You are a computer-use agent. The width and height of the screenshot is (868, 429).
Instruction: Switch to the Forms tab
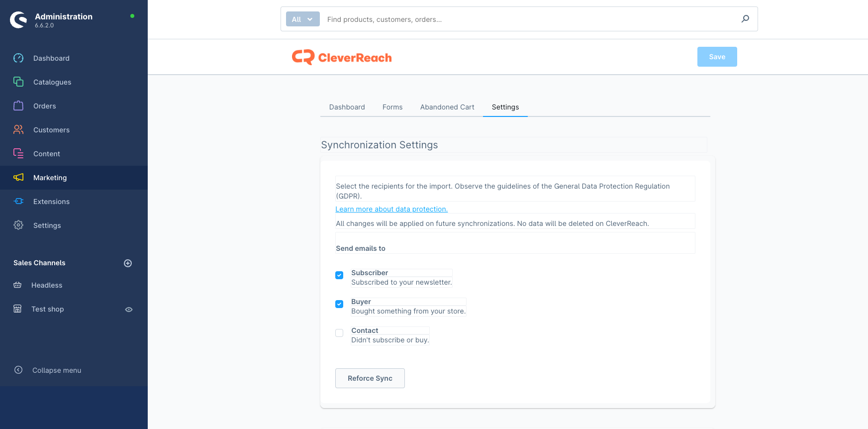(392, 107)
